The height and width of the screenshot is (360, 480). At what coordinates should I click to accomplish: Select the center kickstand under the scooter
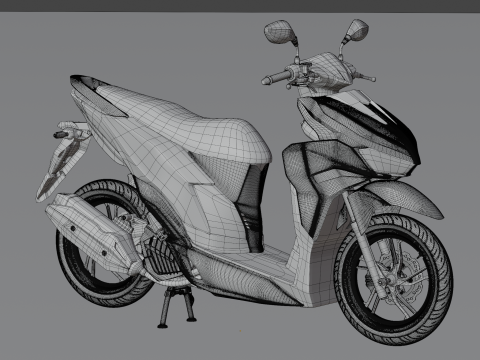pos(177,307)
